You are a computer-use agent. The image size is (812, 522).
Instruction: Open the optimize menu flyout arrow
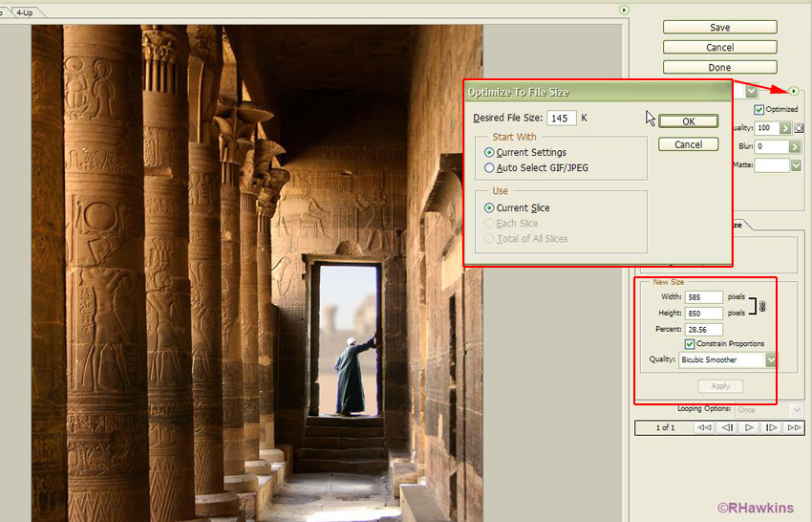[794, 91]
